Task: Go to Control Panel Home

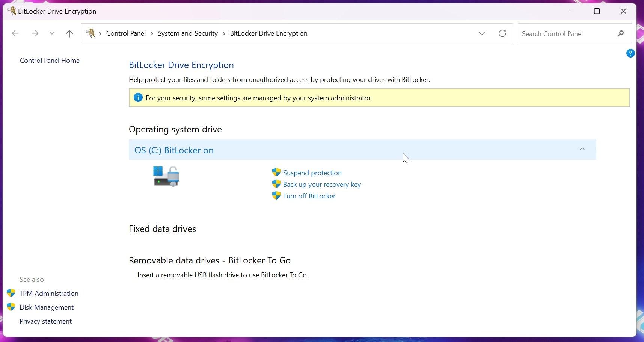Action: [50, 61]
